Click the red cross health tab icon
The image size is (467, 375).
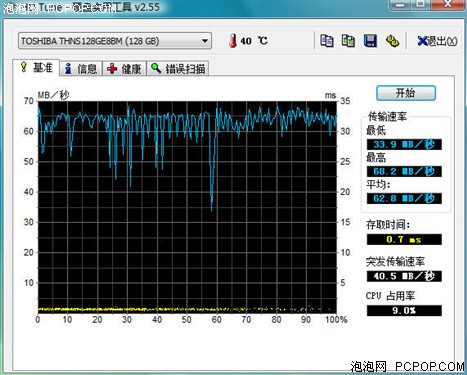point(112,69)
